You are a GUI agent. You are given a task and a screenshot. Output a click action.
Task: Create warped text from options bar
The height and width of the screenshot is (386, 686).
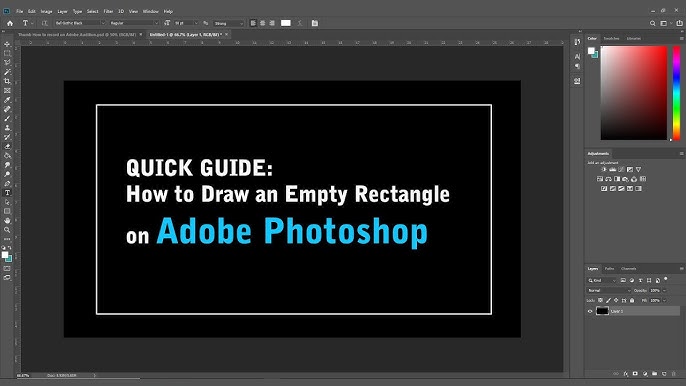click(300, 23)
